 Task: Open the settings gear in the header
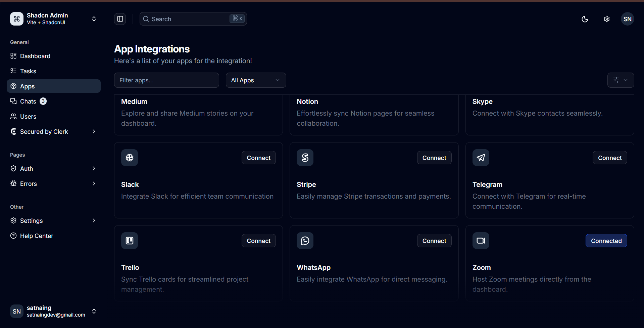point(607,19)
